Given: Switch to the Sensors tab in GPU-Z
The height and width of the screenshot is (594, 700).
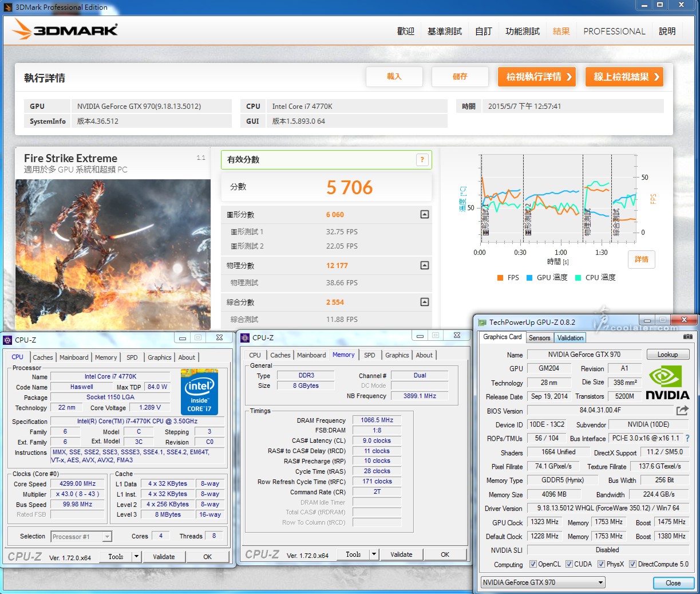Looking at the screenshot, I should pyautogui.click(x=539, y=338).
